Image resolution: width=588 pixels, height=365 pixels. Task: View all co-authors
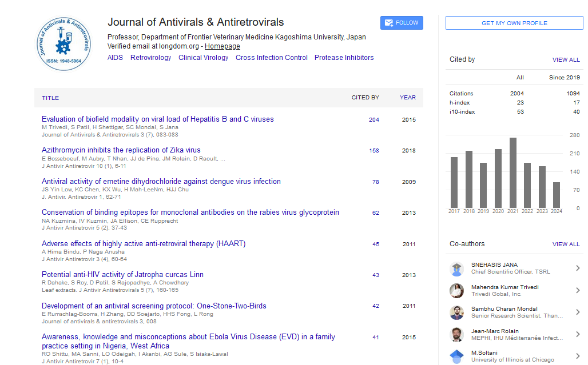point(566,244)
